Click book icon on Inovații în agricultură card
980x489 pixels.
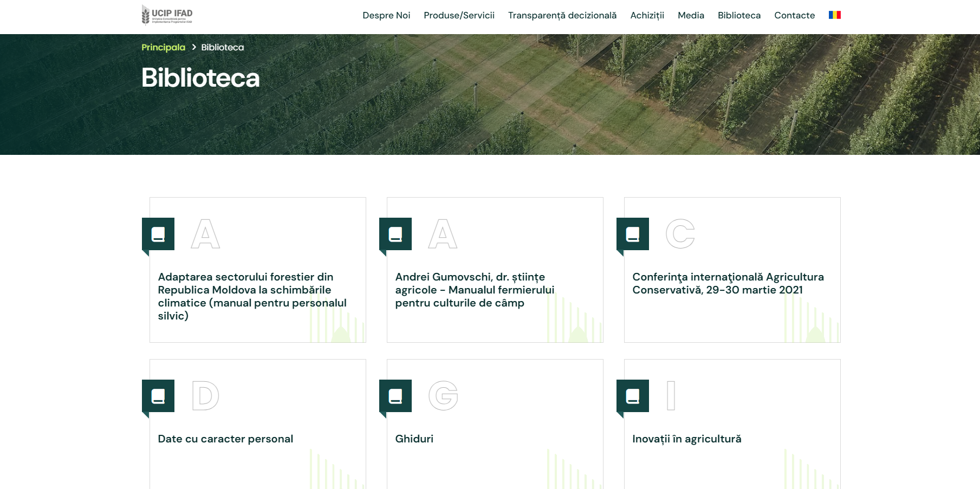pyautogui.click(x=633, y=396)
